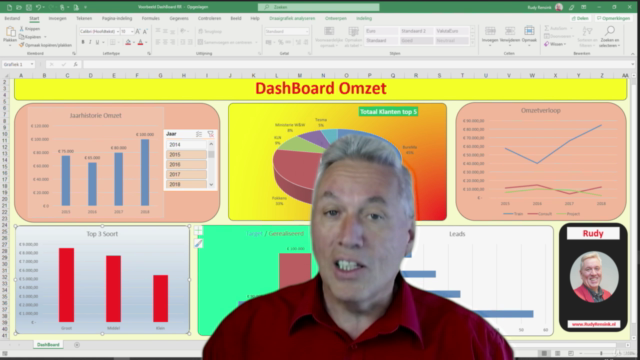Switch to the Formules ribbon tab
The height and width of the screenshot is (360, 640).
click(150, 18)
